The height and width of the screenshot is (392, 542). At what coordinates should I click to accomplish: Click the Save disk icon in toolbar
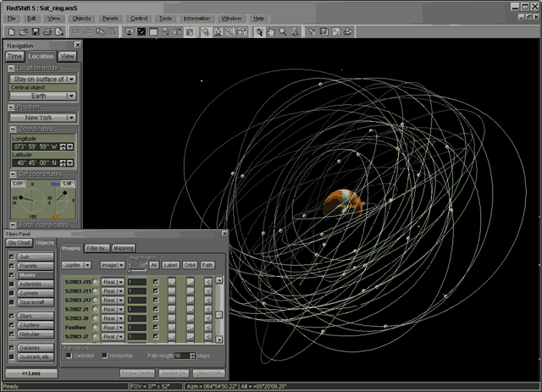tap(36, 32)
